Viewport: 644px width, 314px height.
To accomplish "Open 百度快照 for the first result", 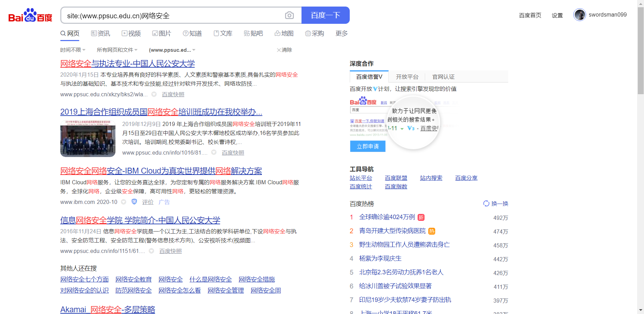I will [x=173, y=95].
